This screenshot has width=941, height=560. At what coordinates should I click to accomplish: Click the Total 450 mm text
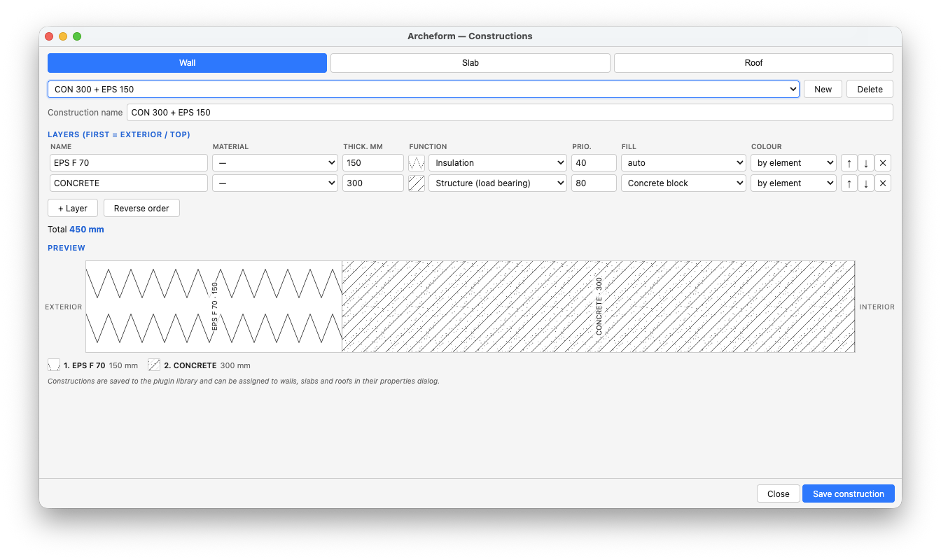coord(76,230)
